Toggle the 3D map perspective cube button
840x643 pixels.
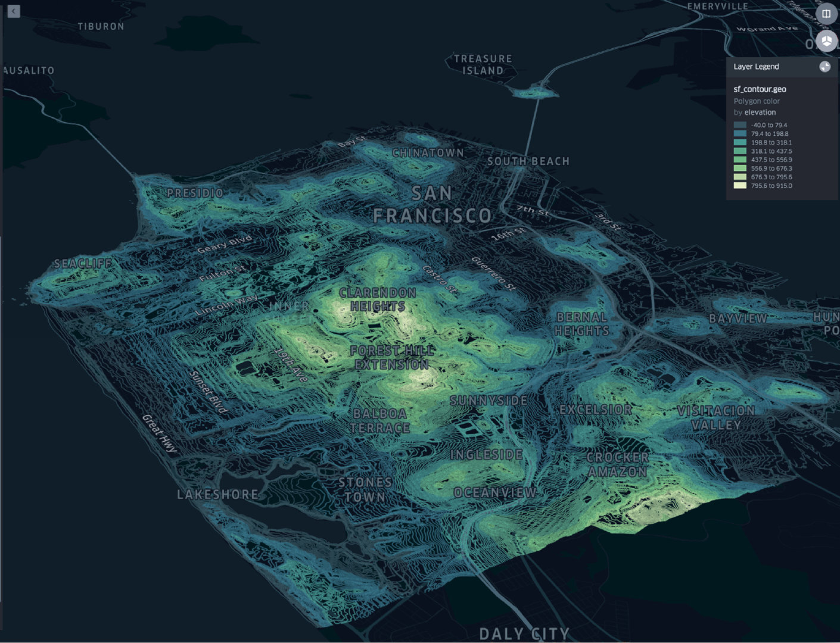click(826, 41)
